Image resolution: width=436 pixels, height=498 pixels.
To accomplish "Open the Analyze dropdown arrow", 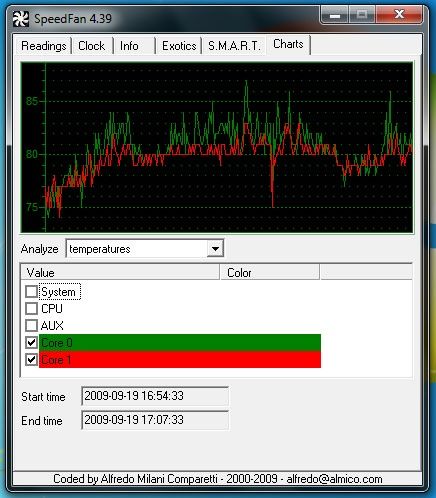I will (215, 249).
